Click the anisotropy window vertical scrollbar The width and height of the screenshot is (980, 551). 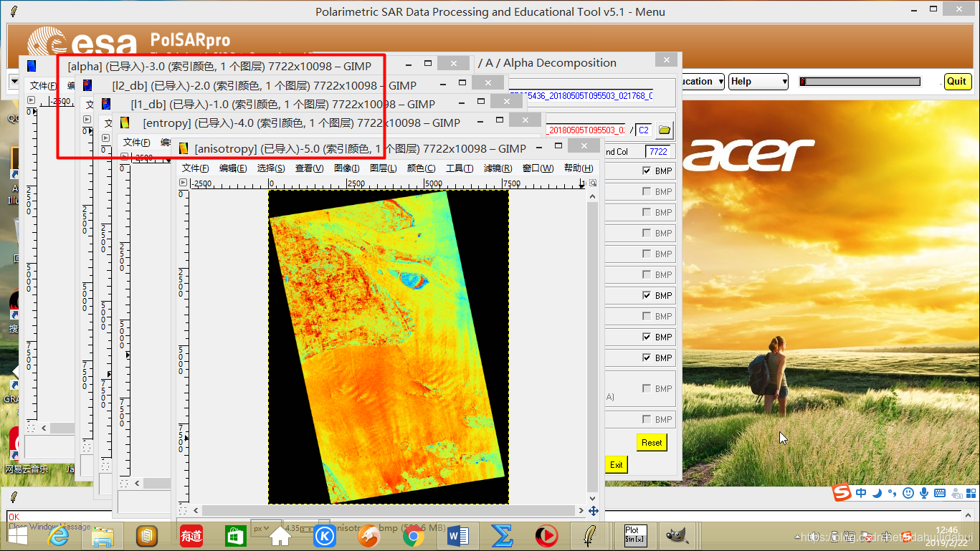pos(592,347)
